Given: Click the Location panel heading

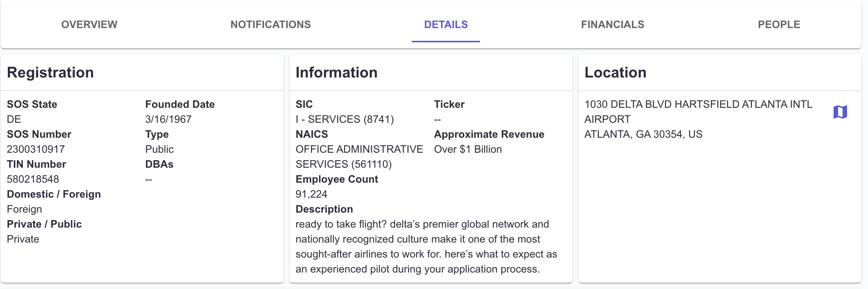Looking at the screenshot, I should click(x=615, y=73).
